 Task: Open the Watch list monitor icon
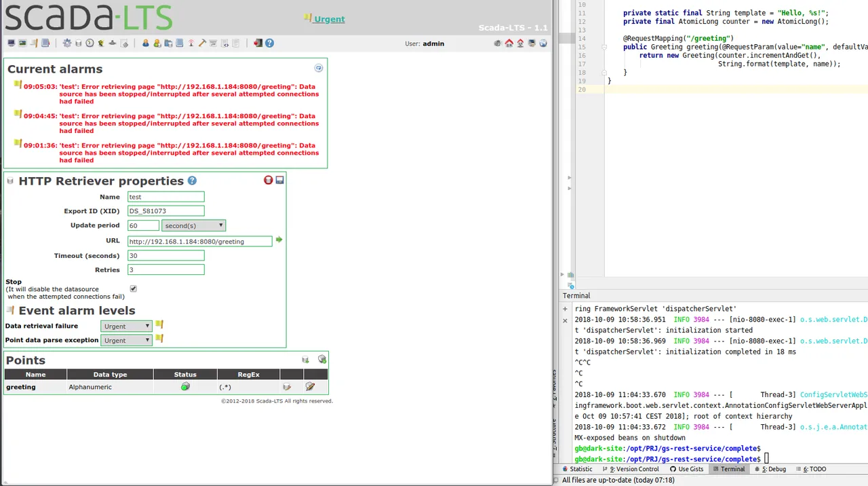pyautogui.click(x=12, y=43)
